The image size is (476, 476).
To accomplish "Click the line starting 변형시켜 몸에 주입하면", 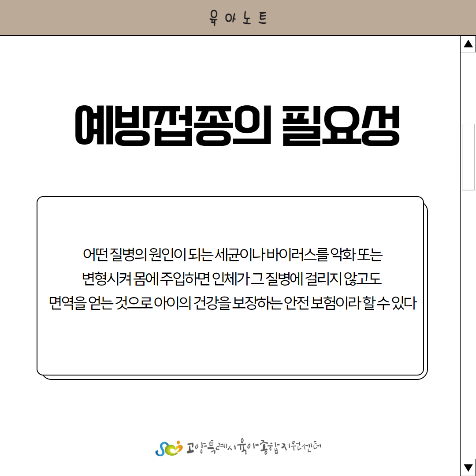I will 232,279.
